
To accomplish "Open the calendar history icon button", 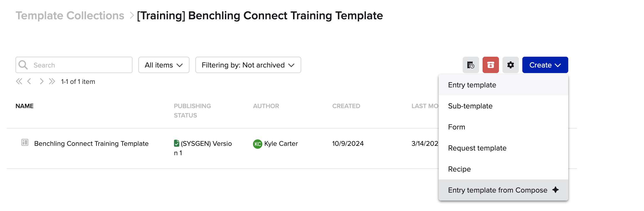I will point(471,65).
